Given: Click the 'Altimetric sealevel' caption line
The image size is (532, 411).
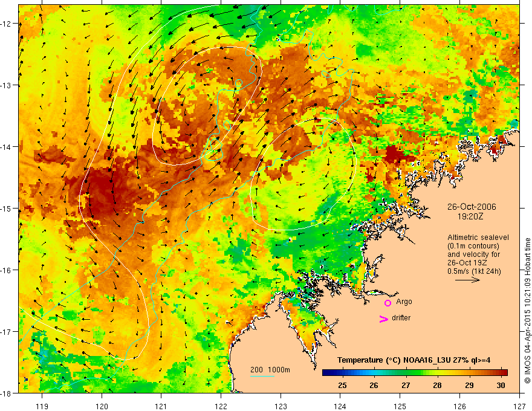Looking at the screenshot, I should pyautogui.click(x=478, y=238).
